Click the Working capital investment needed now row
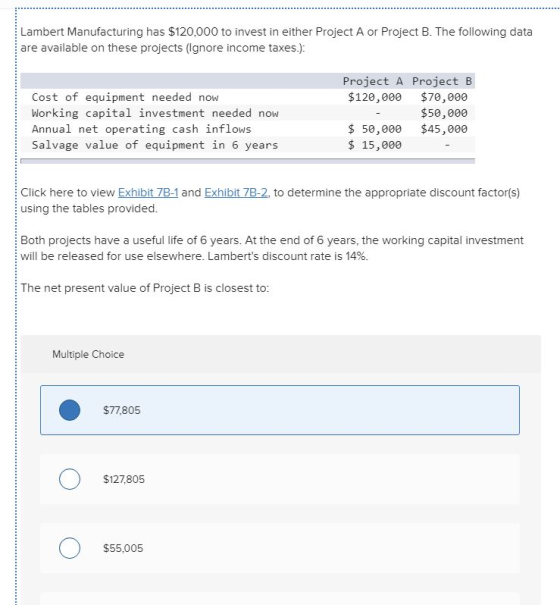 [x=247, y=113]
